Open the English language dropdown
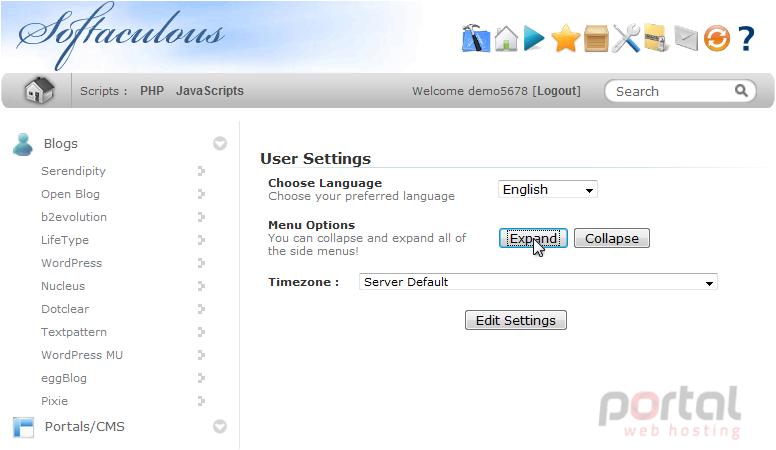This screenshot has height=450, width=776. click(x=547, y=190)
